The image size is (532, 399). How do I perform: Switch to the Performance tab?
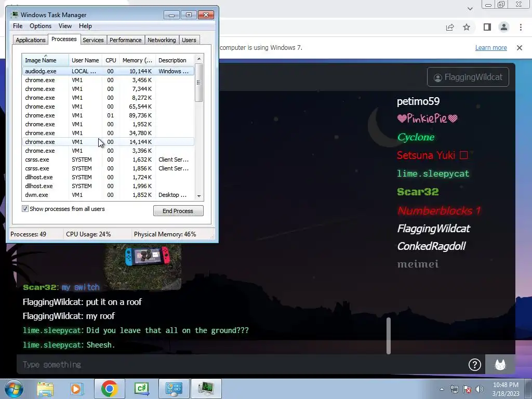pyautogui.click(x=125, y=40)
